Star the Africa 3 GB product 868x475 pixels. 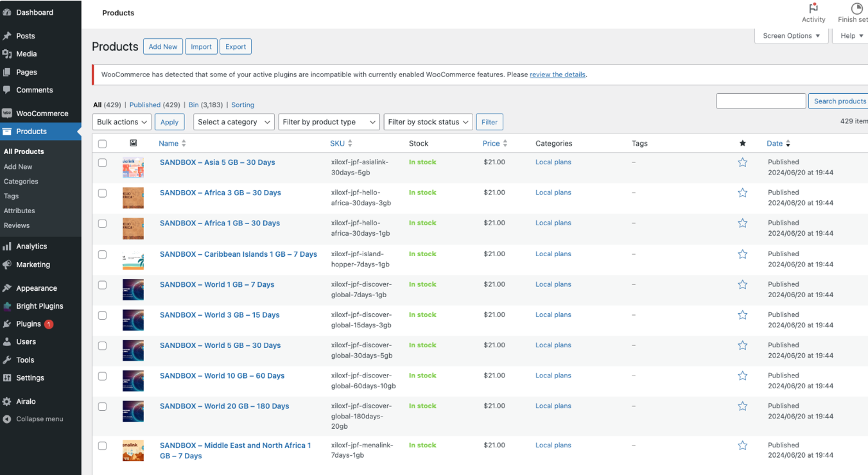click(x=743, y=193)
